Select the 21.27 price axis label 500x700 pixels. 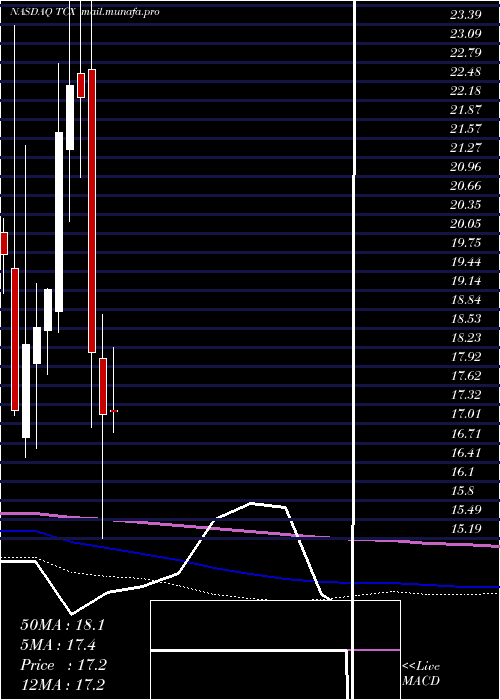pyautogui.click(x=466, y=148)
